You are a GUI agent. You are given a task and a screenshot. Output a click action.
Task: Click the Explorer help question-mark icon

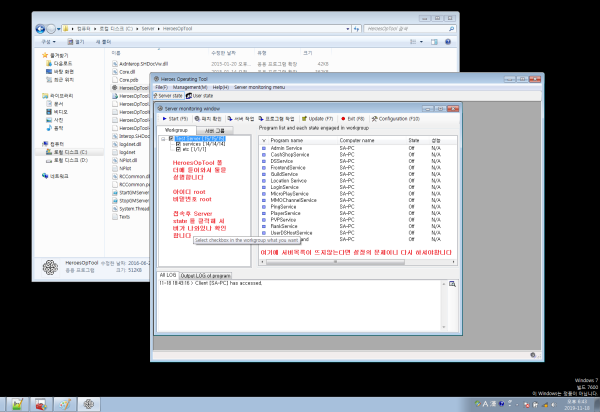(x=448, y=42)
